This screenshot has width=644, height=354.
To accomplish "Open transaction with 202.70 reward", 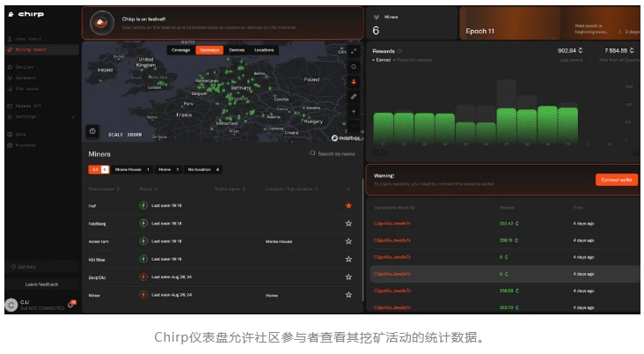I will click(392, 307).
